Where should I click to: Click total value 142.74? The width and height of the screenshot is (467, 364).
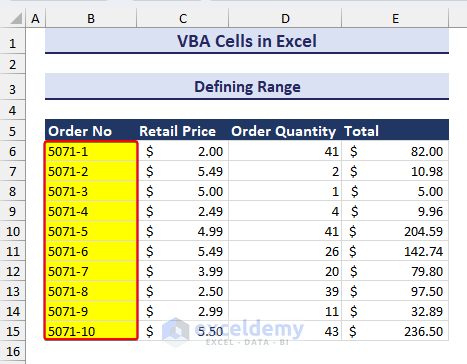click(x=395, y=251)
